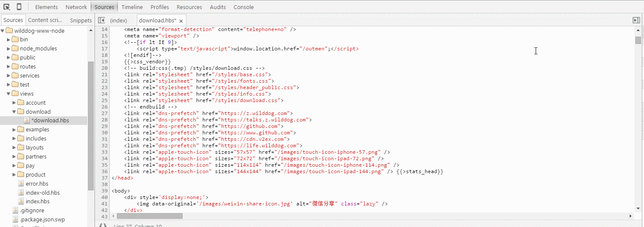Open the Console panel
Viewport: 644px width, 227px height.
244,7
